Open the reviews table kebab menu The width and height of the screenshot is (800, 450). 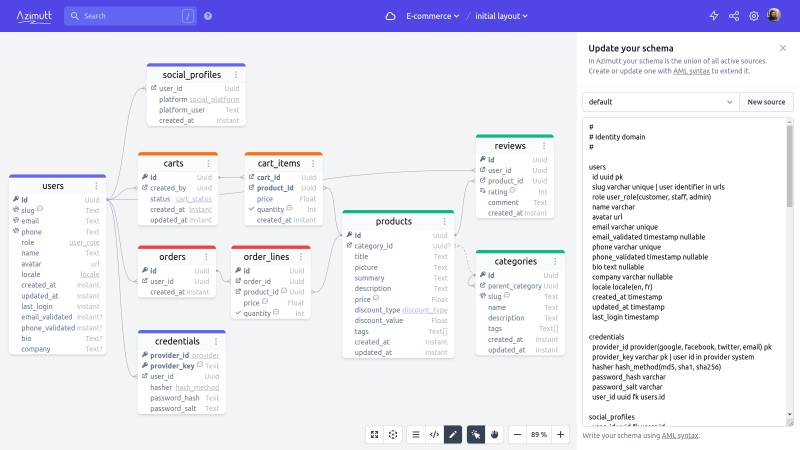[544, 146]
